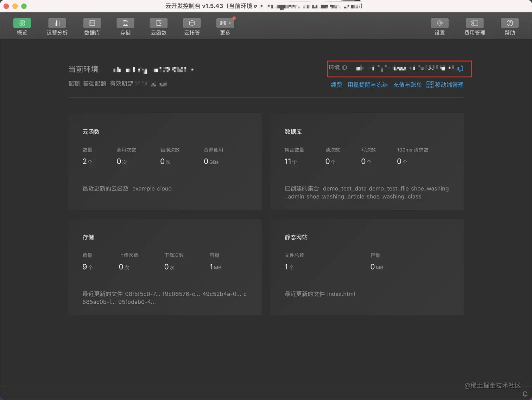Click 'f9c06576-c...' file name
The width and height of the screenshot is (532, 400).
coord(181,294)
